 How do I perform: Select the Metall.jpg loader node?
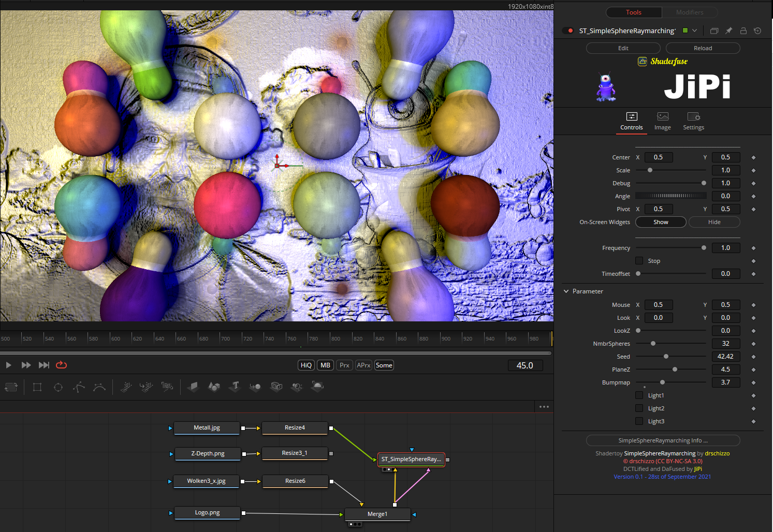(x=207, y=427)
